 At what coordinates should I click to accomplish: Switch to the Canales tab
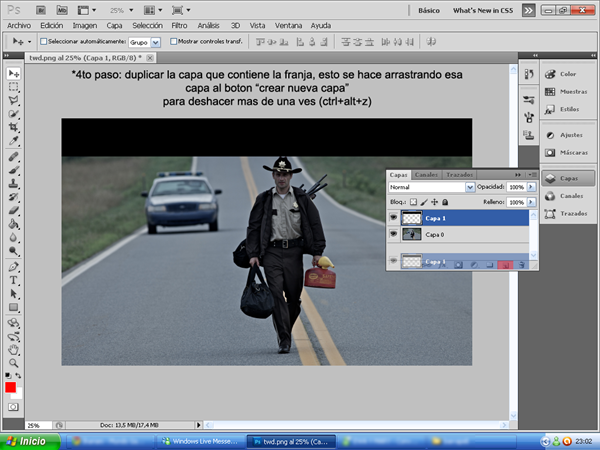click(x=424, y=174)
